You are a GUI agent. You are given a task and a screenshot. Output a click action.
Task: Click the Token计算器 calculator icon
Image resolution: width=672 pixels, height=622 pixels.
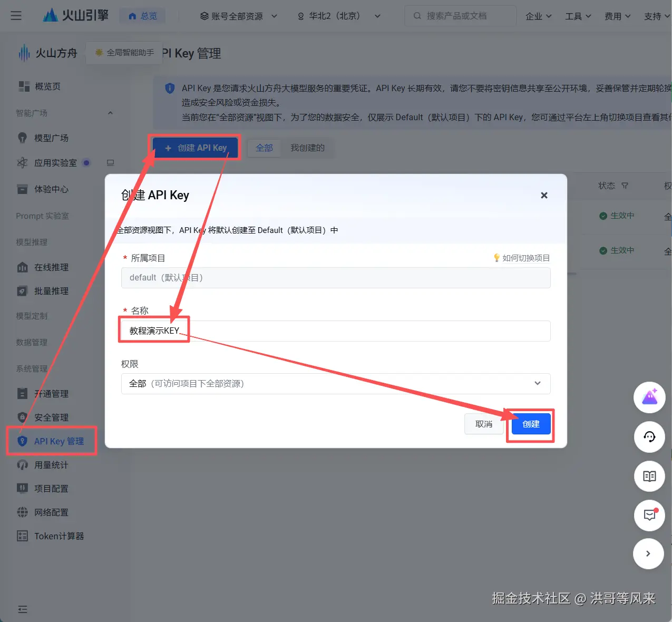coord(22,536)
